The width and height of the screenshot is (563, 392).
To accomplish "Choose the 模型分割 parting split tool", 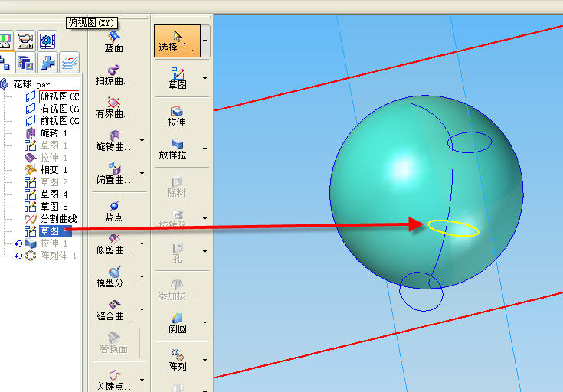I will (x=114, y=276).
